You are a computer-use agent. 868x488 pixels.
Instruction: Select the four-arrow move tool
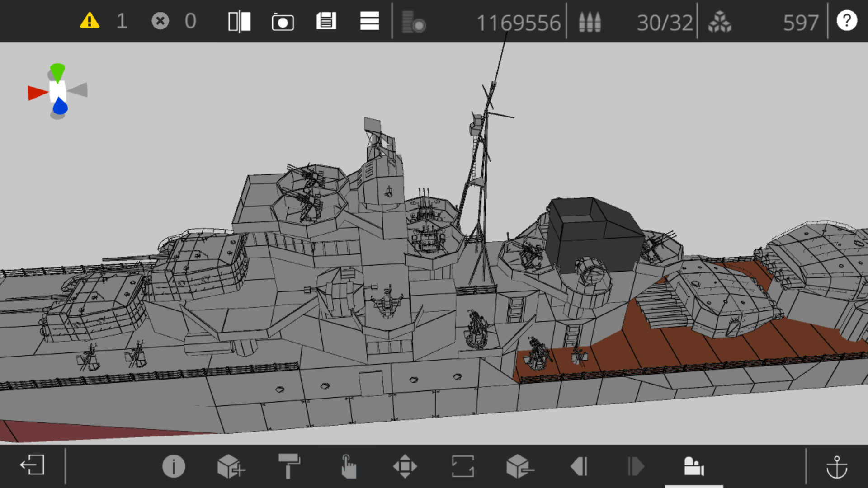(x=405, y=466)
